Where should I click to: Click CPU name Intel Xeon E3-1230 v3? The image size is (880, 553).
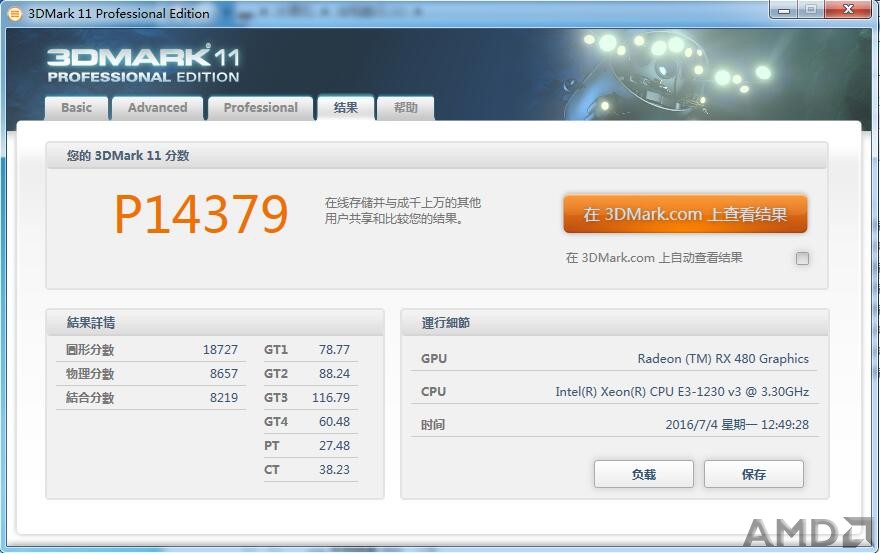click(x=682, y=392)
